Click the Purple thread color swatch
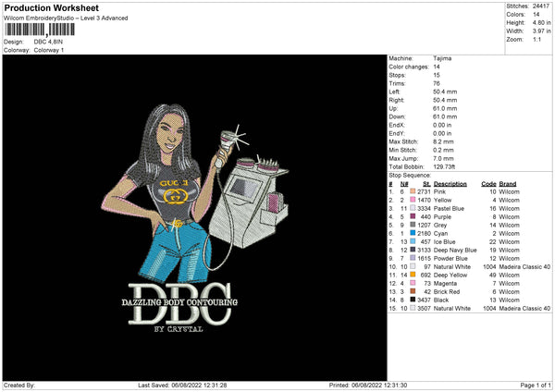555x392 pixels. click(x=411, y=216)
